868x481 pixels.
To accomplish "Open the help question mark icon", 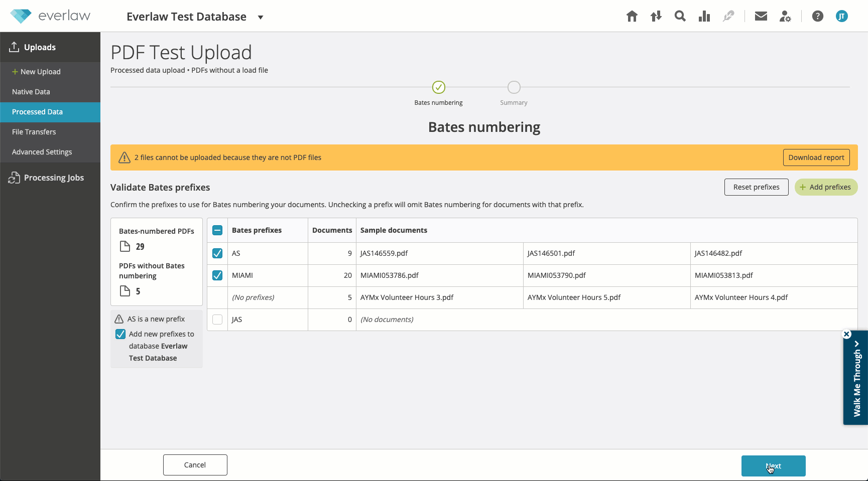I will 818,17.
